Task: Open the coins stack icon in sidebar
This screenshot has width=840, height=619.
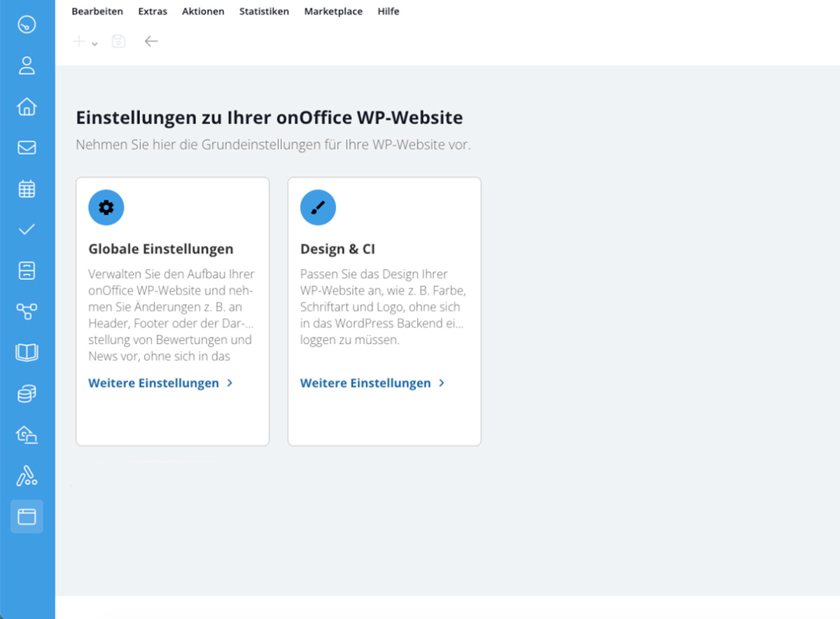Action: click(27, 394)
